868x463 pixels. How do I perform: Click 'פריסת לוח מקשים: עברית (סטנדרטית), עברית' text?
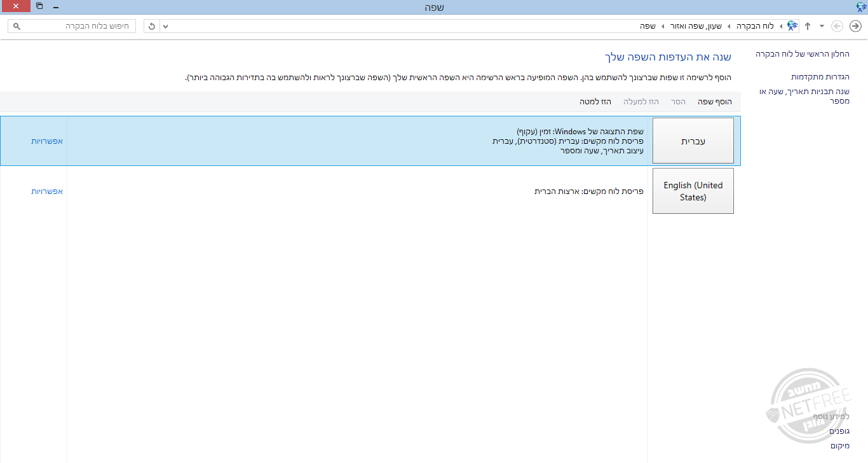coord(568,141)
